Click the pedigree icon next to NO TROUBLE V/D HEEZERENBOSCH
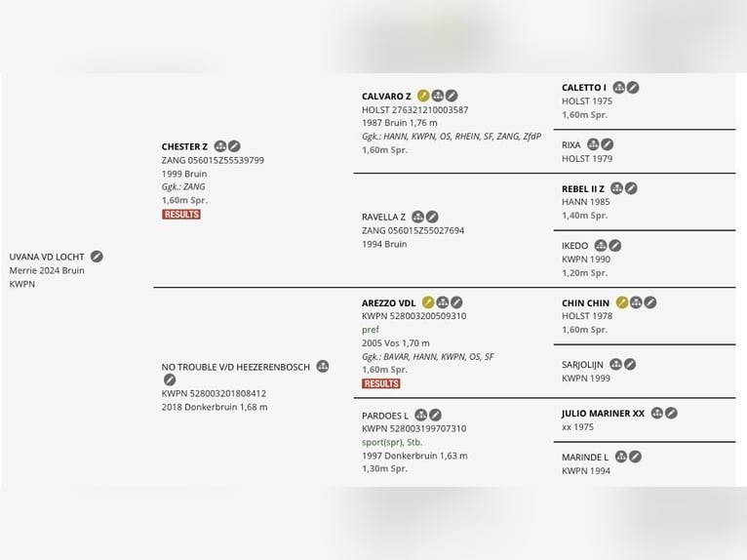747x560 pixels. 323,367
